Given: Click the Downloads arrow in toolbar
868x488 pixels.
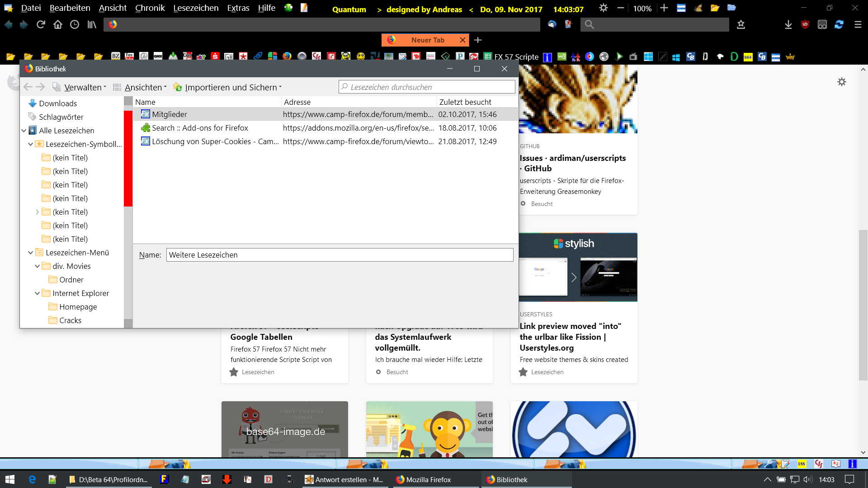Looking at the screenshot, I should point(788,24).
